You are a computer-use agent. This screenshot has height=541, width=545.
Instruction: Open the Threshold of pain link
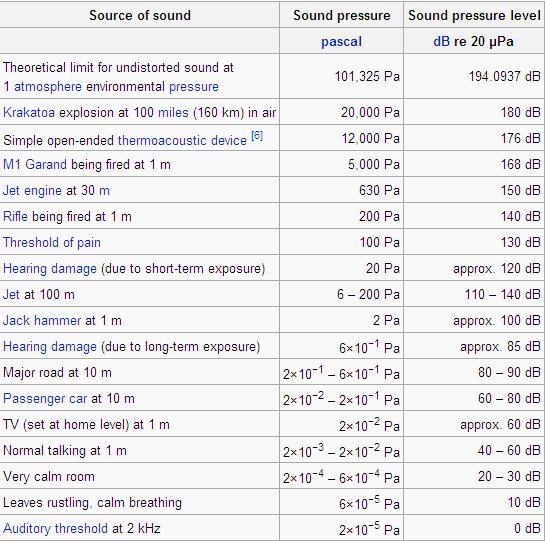pyautogui.click(x=52, y=243)
